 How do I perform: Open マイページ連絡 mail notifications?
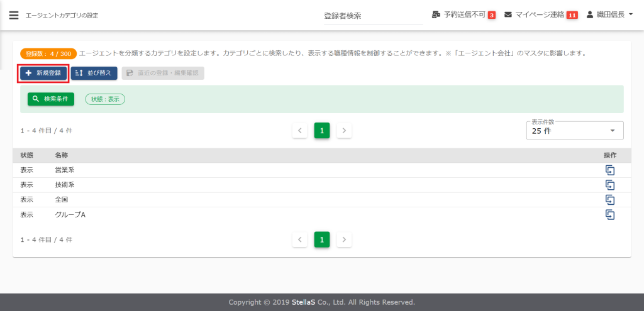pos(541,14)
